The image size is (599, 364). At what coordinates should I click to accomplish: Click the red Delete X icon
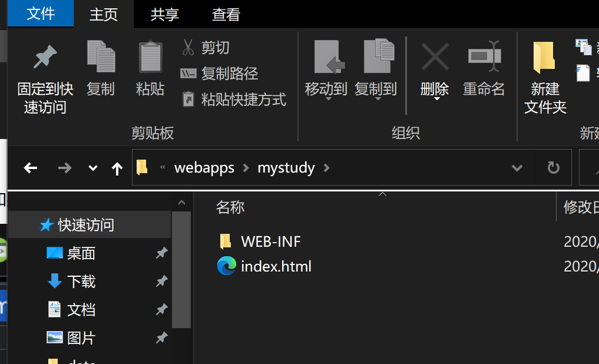pyautogui.click(x=435, y=57)
